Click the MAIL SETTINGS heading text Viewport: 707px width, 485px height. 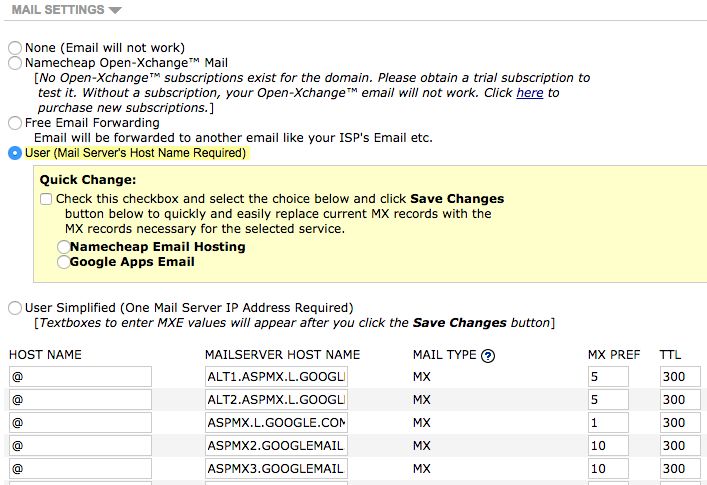pos(58,9)
